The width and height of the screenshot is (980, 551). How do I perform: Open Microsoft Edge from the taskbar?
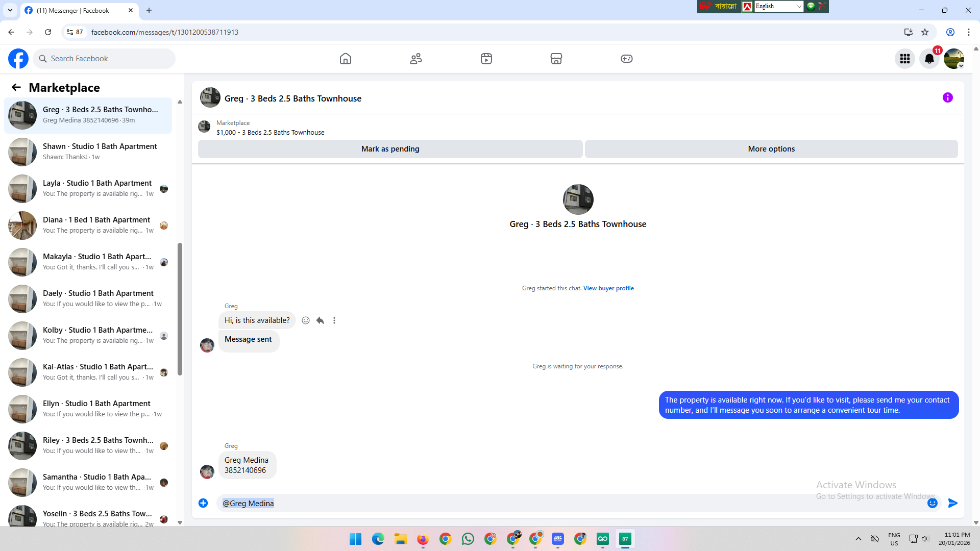point(378,539)
